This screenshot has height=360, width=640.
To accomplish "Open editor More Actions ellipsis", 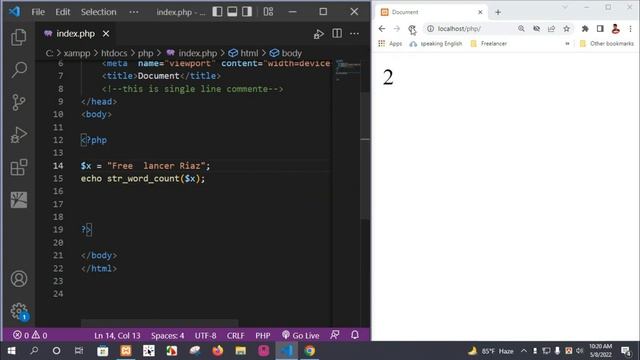I will pyautogui.click(x=354, y=33).
